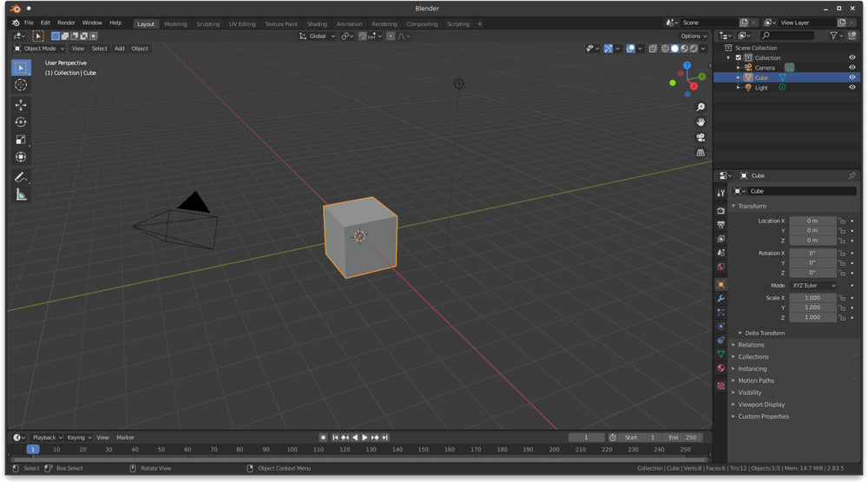Open the viewport Add menu
The image size is (868, 482).
pyautogui.click(x=119, y=49)
